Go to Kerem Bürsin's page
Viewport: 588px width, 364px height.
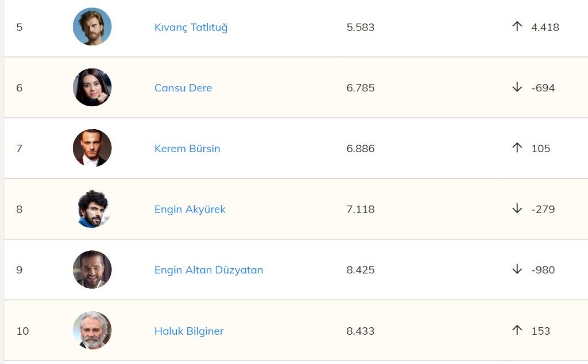point(187,149)
